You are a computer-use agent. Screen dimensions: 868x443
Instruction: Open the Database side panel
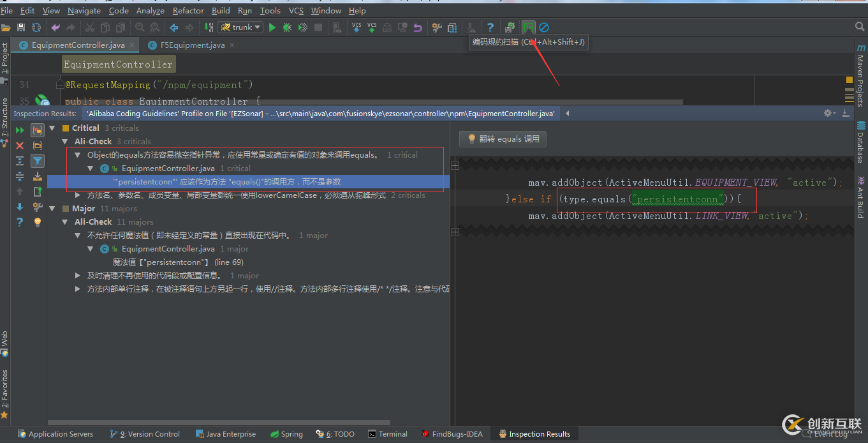tap(860, 142)
